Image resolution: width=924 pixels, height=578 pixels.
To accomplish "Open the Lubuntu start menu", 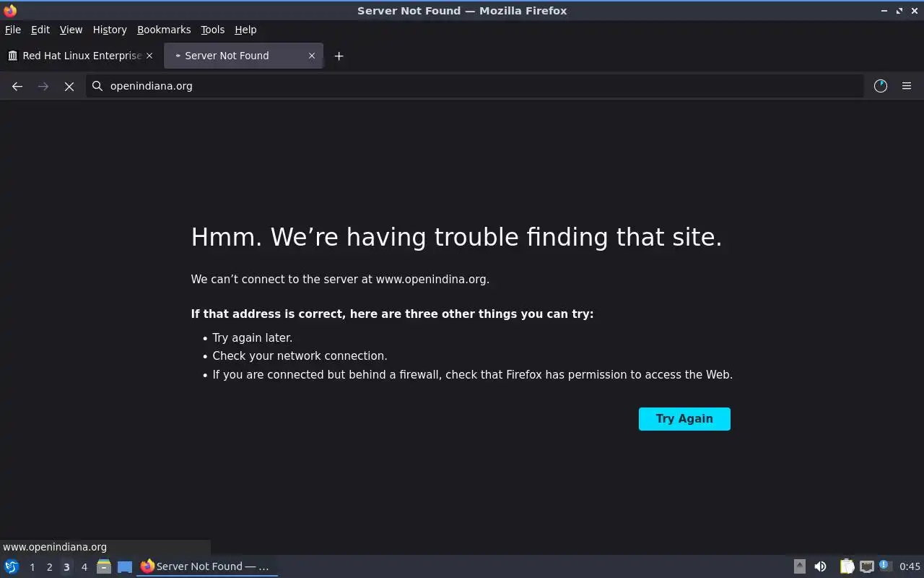I will pos(12,566).
